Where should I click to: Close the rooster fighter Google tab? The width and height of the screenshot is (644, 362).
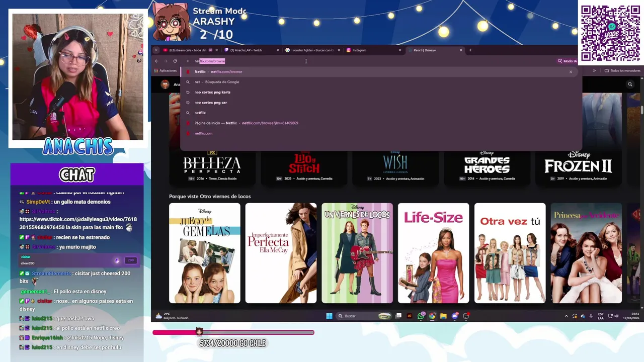[x=339, y=50]
